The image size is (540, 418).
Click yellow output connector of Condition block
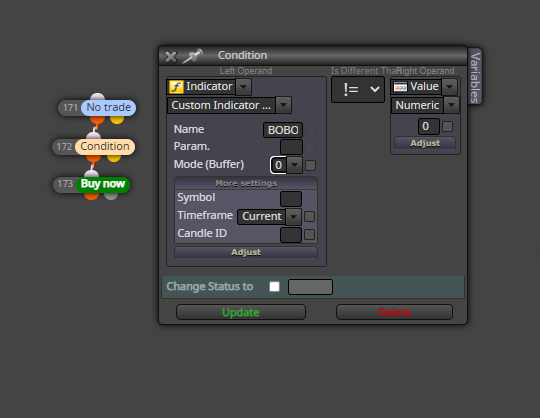pyautogui.click(x=114, y=158)
